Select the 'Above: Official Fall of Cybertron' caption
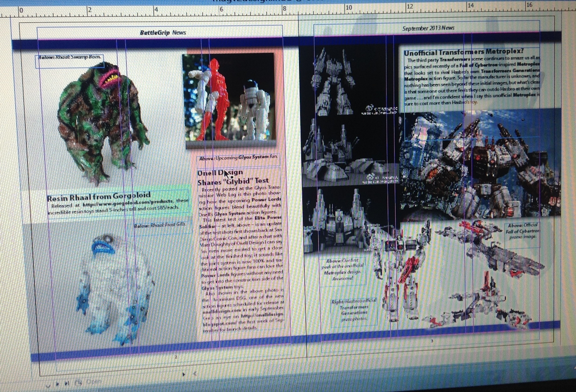 (522, 231)
